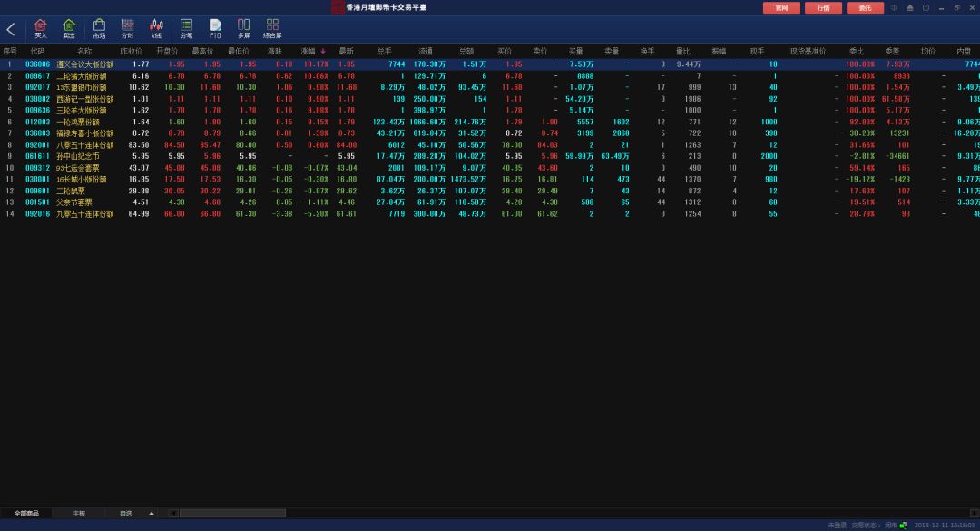Sort by the 代码 column header
This screenshot has width=980, height=531.
[37, 52]
